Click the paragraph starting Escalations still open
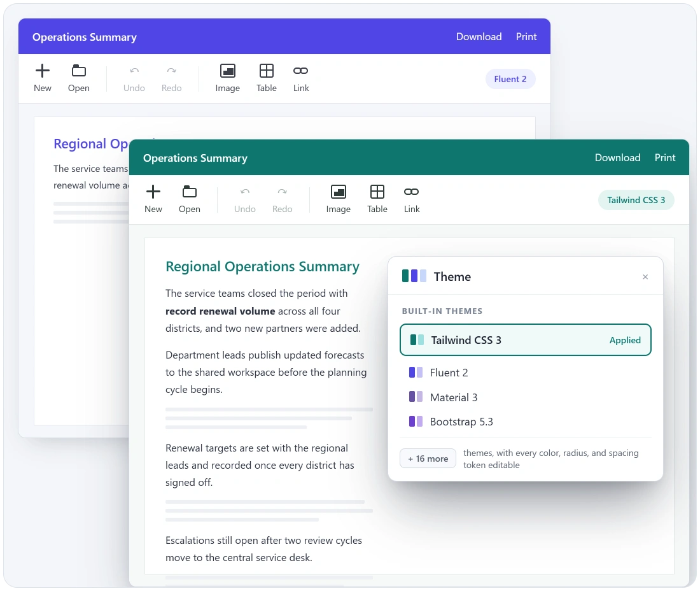 pyautogui.click(x=263, y=549)
